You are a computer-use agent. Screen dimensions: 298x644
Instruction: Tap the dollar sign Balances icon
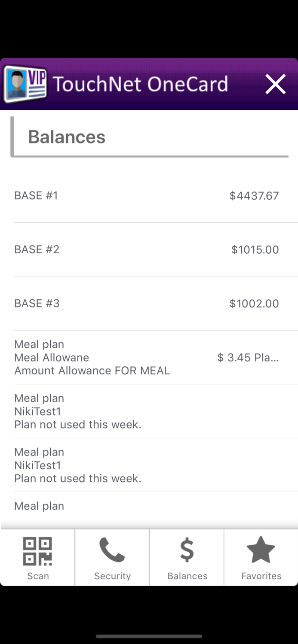coord(187,550)
